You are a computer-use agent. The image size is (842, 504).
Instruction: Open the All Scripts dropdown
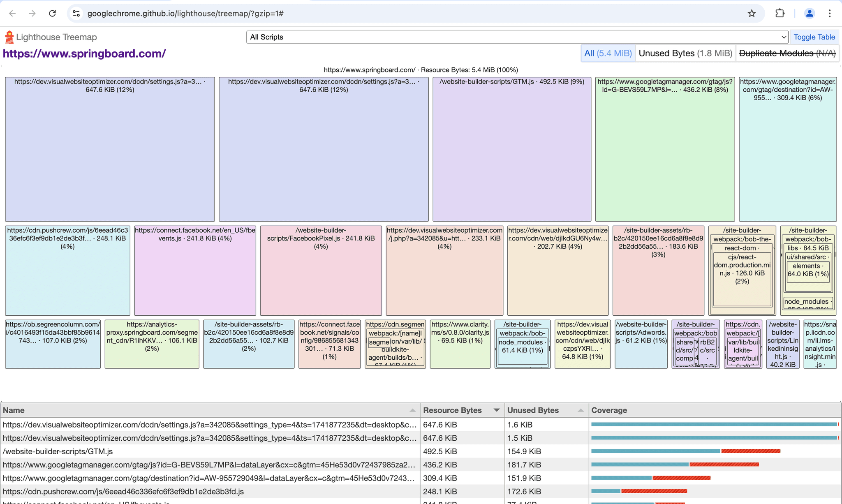click(517, 37)
